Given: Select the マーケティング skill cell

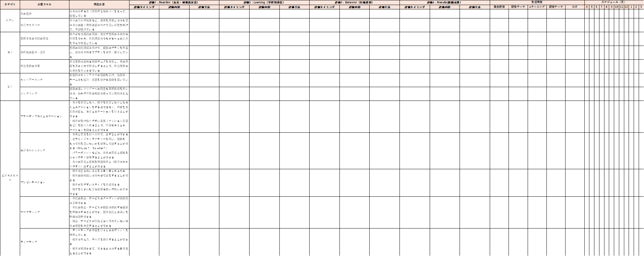Looking at the screenshot, I should 45,212.
